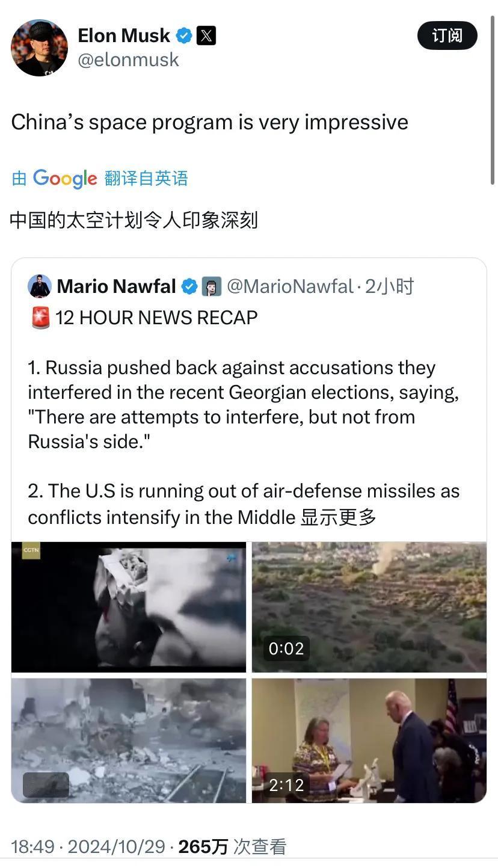
Task: Open the rubble destruction video thumbnail
Action: point(129,740)
